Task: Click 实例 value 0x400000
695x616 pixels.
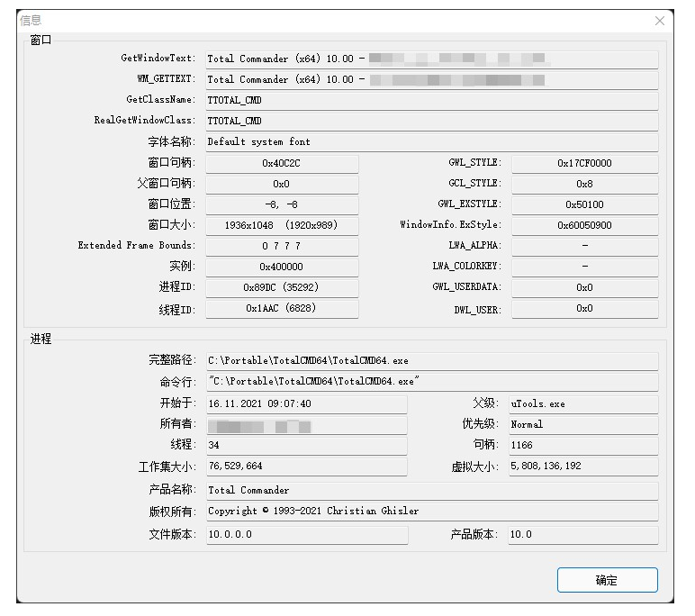Action: (x=282, y=267)
